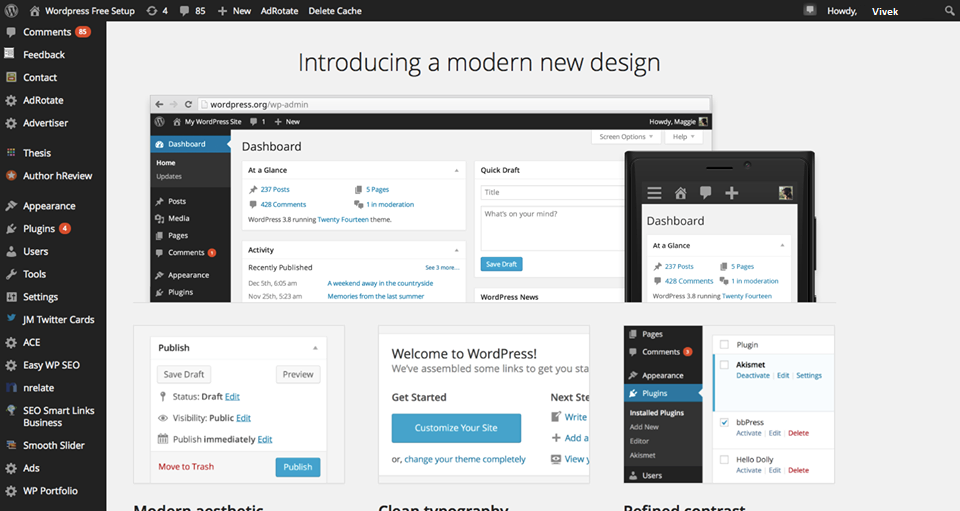Open the Wordpress Free Setup site link
The image size is (960, 511).
coord(82,10)
